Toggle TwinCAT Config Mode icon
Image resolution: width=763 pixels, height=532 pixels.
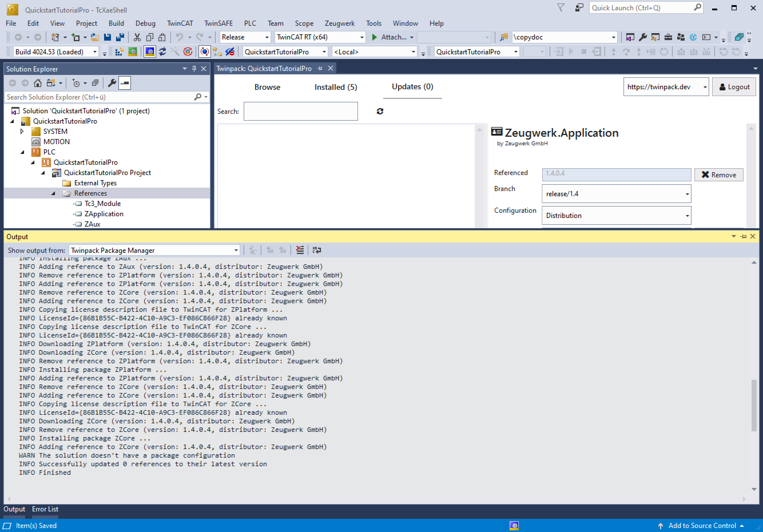click(150, 52)
